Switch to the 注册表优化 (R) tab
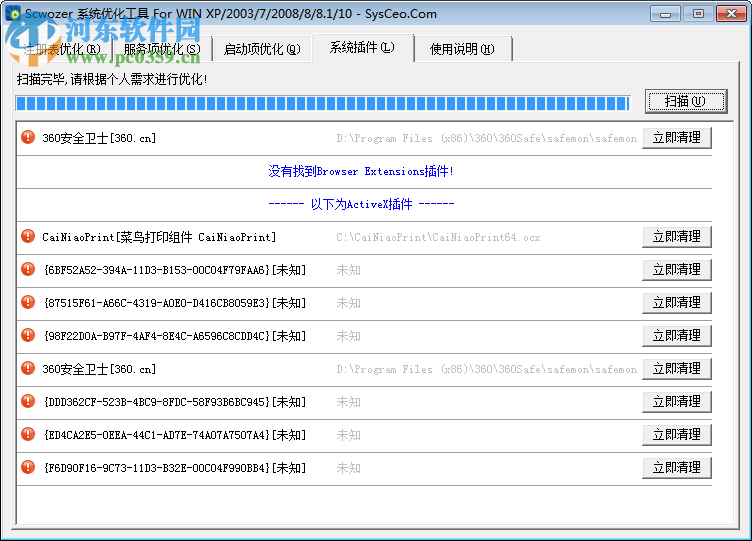Viewport: 752px width, 541px height. click(x=61, y=49)
